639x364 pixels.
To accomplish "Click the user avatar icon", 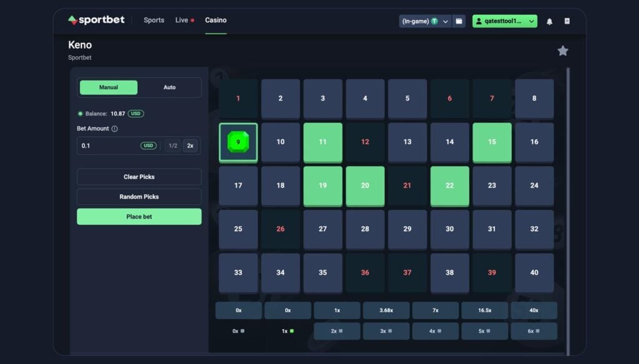I will coord(479,21).
